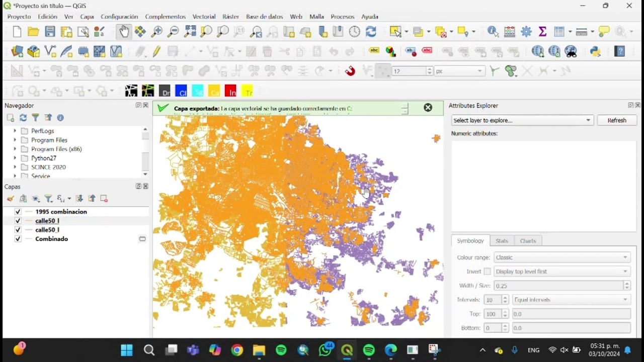The image size is (644, 362).
Task: Toggle editing with the yellow pencil icon
Action: (x=156, y=51)
